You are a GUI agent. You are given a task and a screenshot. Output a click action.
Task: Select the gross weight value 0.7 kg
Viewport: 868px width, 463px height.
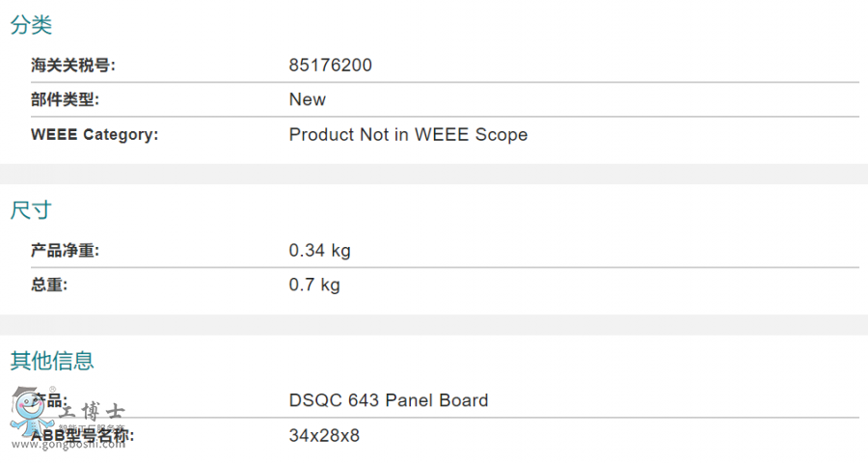[314, 286]
